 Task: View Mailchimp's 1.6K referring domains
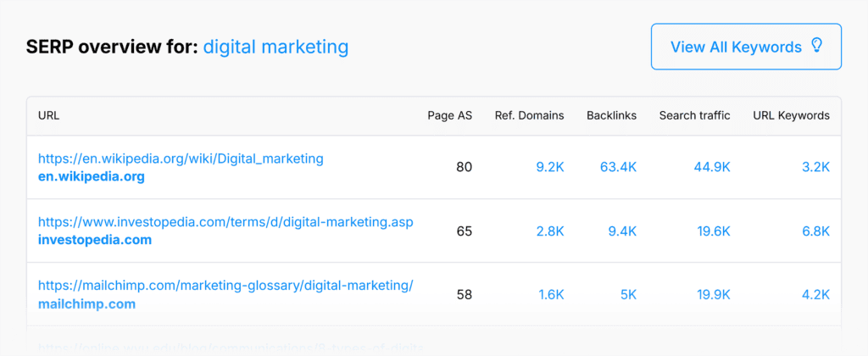549,295
